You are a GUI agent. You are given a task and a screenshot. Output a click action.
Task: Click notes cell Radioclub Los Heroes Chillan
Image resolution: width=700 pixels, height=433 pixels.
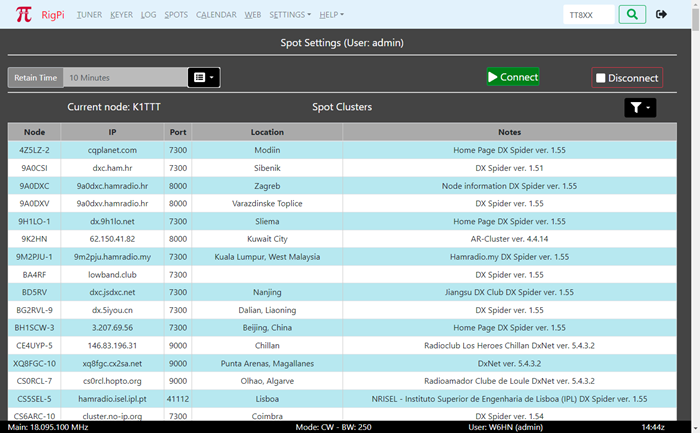pyautogui.click(x=509, y=346)
